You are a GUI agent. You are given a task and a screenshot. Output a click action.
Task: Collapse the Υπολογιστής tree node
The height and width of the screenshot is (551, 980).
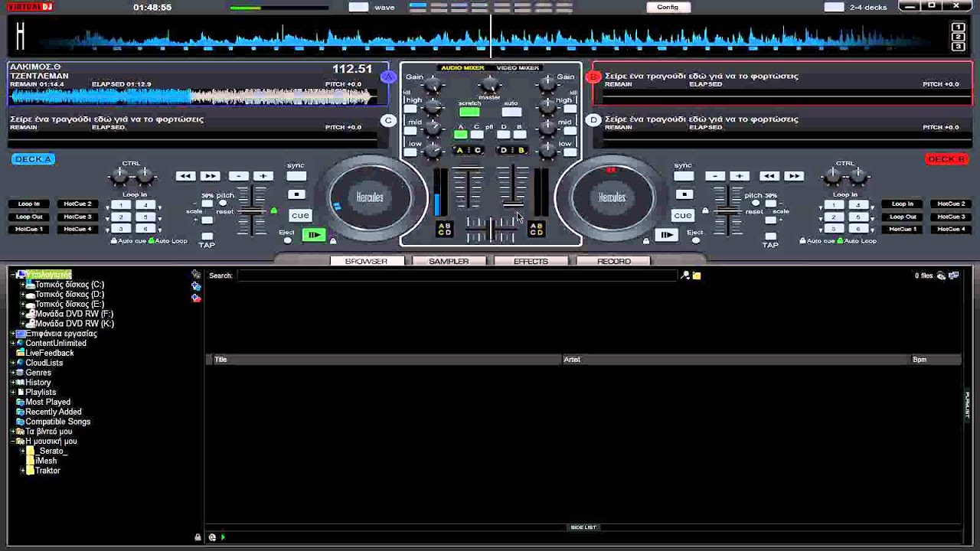coord(14,275)
